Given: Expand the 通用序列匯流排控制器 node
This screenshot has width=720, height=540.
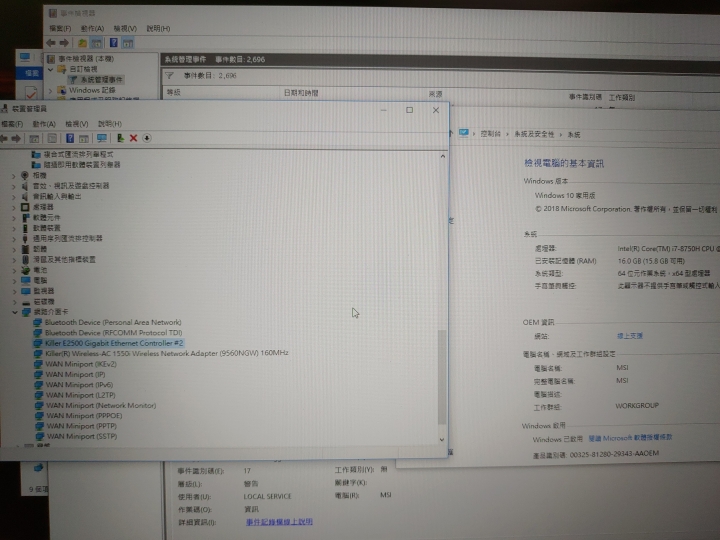Looking at the screenshot, I should click(x=14, y=239).
